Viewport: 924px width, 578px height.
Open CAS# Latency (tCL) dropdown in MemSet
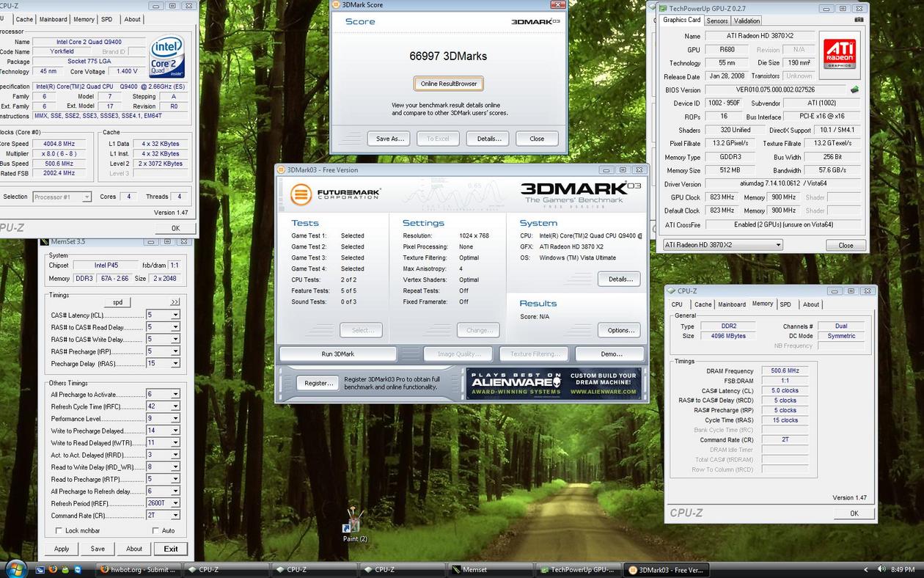point(175,315)
